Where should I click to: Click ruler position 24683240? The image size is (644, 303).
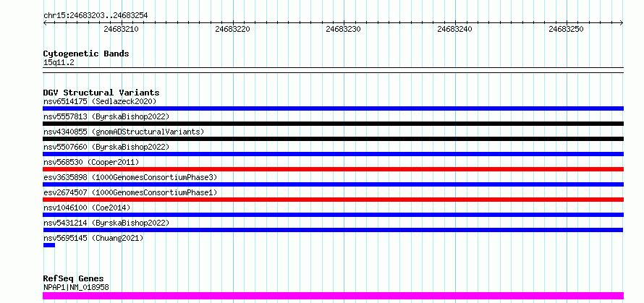coord(454,29)
